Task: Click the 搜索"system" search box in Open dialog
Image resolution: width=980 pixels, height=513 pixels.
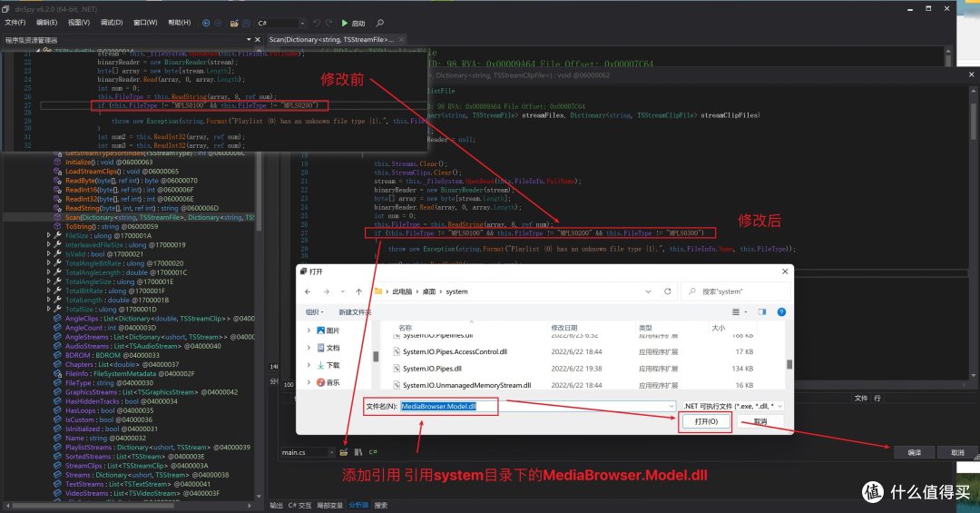Action: [x=736, y=291]
